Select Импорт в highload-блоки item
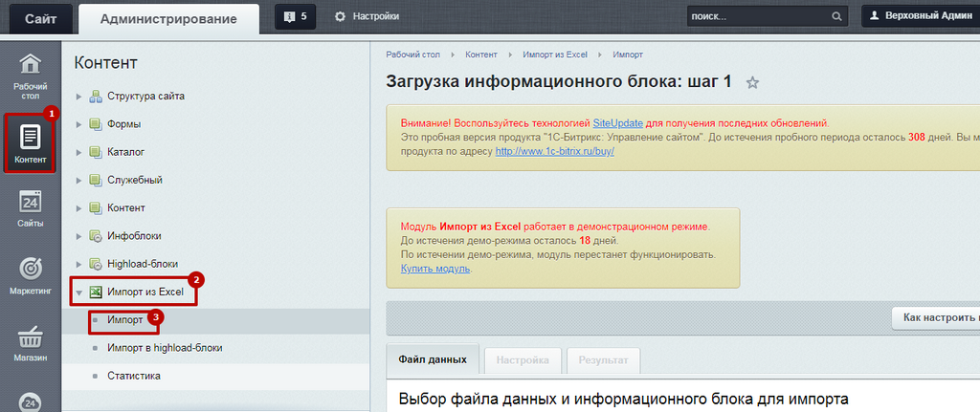 (x=165, y=348)
